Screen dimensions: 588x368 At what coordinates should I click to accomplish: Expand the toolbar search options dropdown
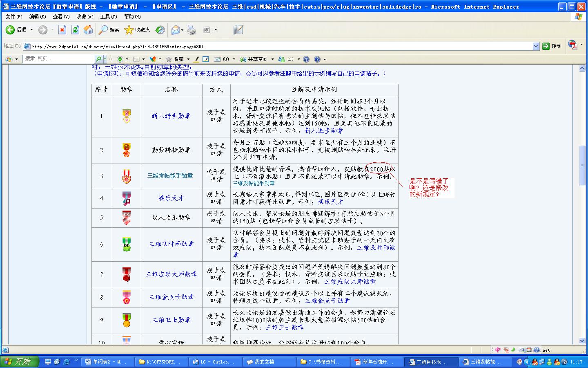[105, 59]
